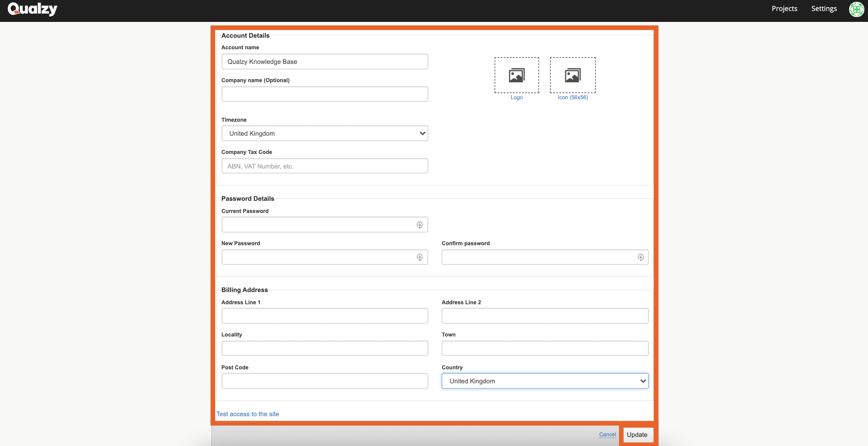The height and width of the screenshot is (446, 868).
Task: Click the Logo text link
Action: click(516, 97)
